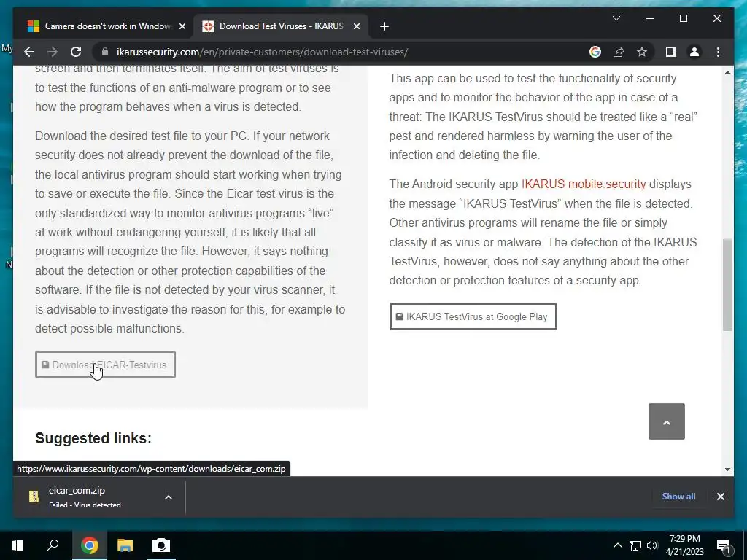Reload the current page

coord(76,52)
